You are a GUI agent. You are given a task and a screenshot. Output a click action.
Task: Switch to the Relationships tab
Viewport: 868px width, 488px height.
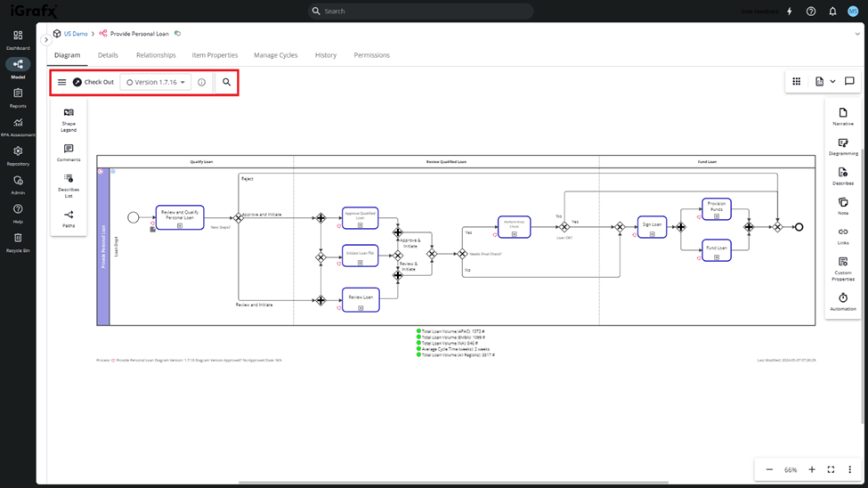(156, 55)
